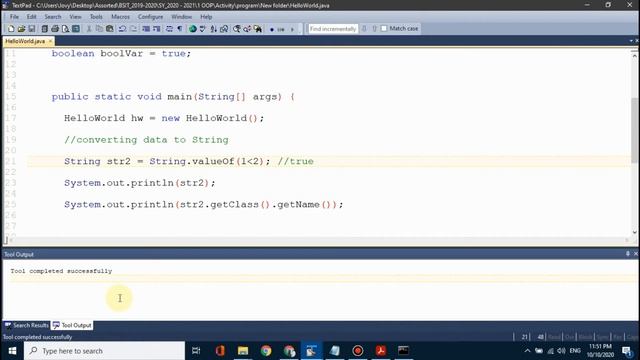The width and height of the screenshot is (640, 360).
Task: Open Google Chrome from the taskbar
Action: [266, 351]
